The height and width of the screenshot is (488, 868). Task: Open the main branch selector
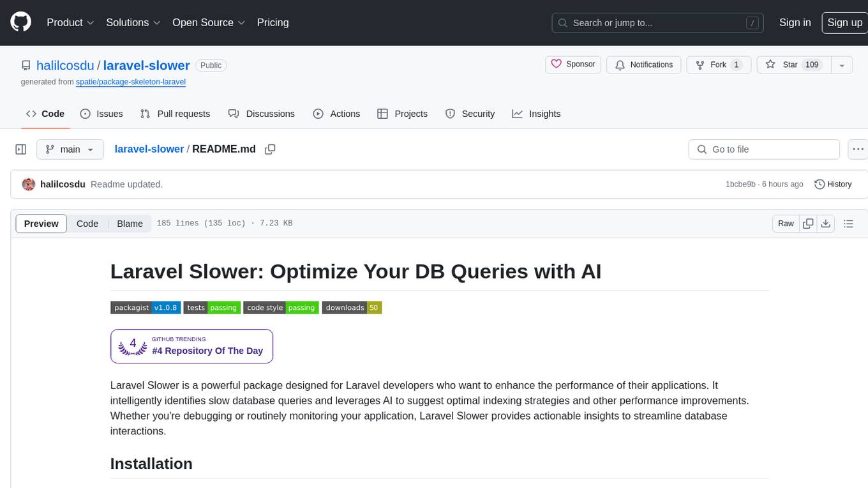tap(70, 149)
